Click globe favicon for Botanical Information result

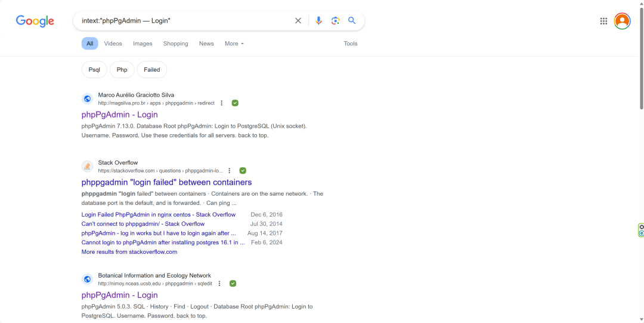pos(87,279)
